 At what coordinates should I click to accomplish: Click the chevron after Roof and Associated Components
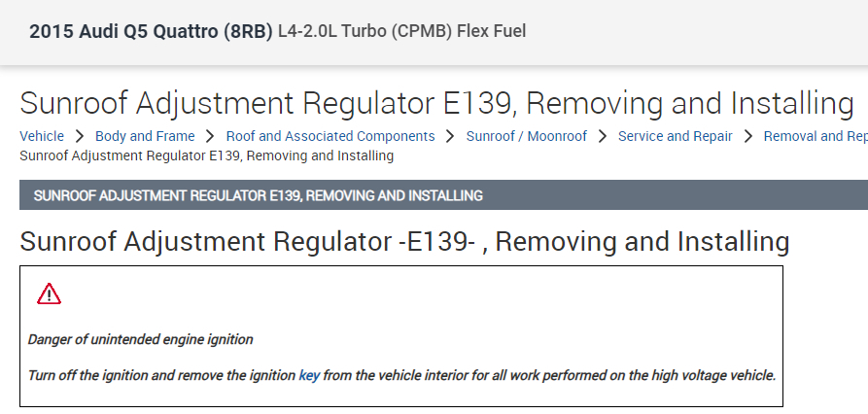click(451, 137)
